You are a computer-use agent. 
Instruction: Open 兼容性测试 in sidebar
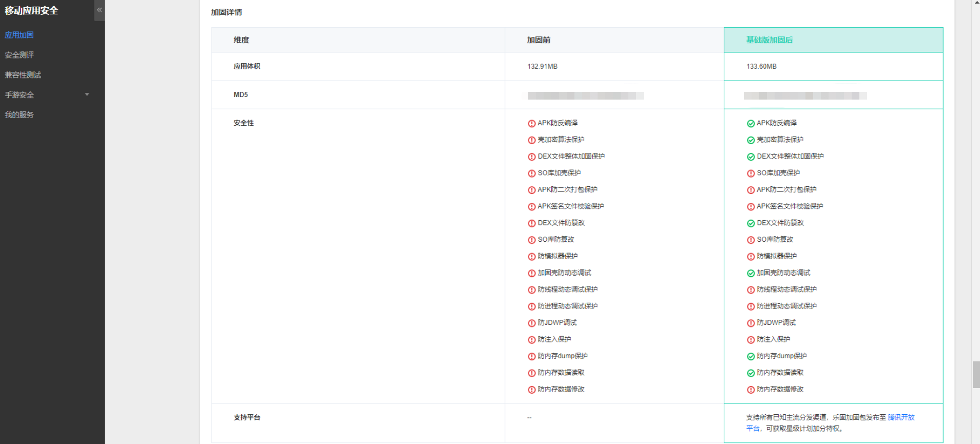point(23,75)
